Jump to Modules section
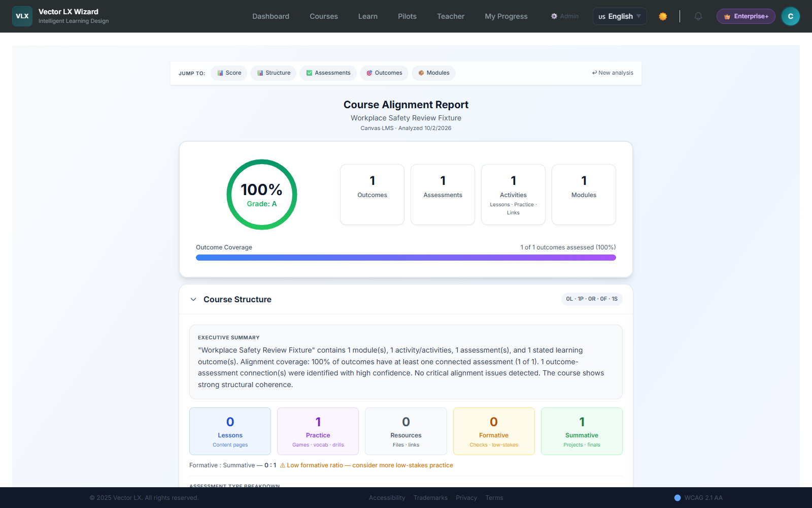 tap(434, 73)
